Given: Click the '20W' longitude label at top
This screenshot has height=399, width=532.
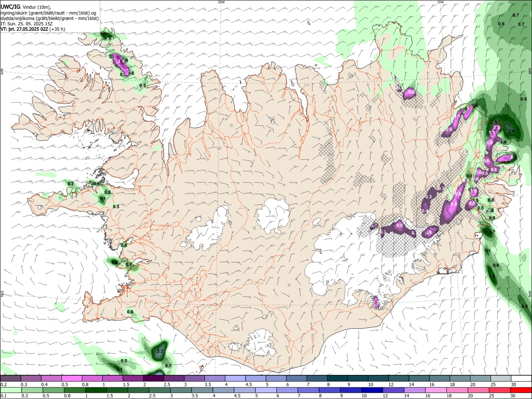Looking at the screenshot, I should [221, 2].
